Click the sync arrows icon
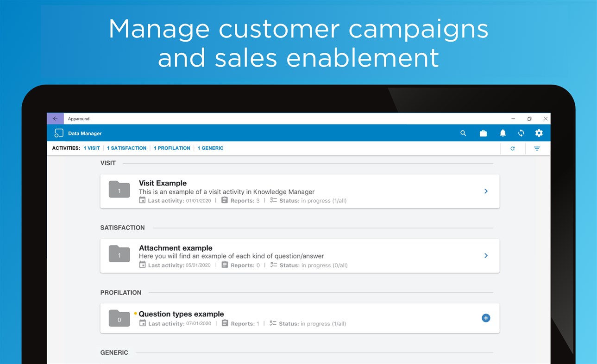The image size is (597, 364). click(x=521, y=133)
